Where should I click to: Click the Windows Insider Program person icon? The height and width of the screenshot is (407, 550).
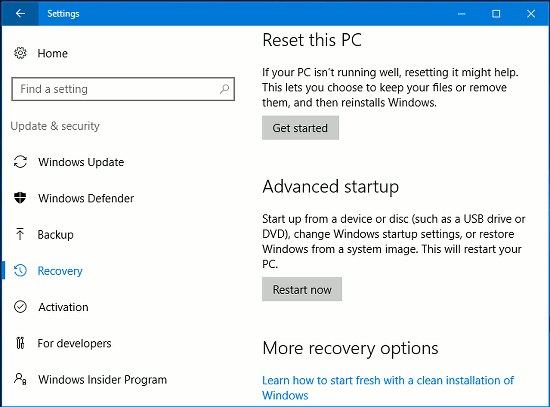tap(20, 379)
